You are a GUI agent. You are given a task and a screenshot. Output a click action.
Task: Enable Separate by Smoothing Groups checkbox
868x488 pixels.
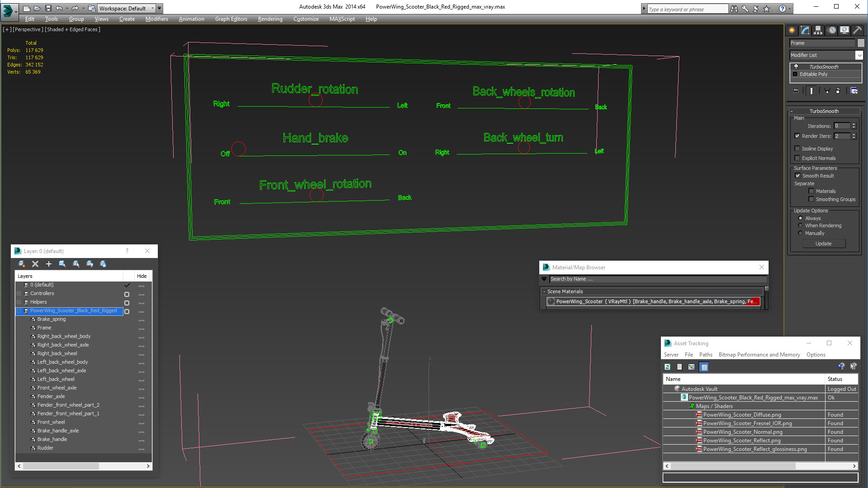tap(811, 199)
